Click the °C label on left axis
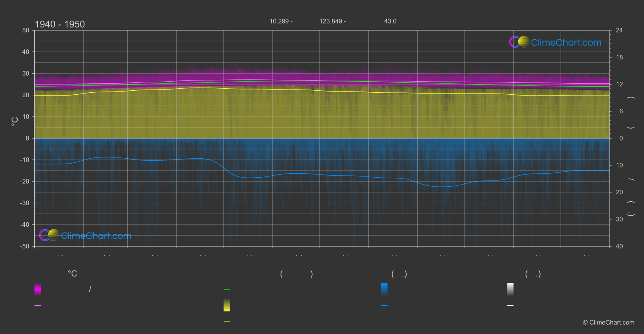644x334 pixels. click(x=15, y=121)
